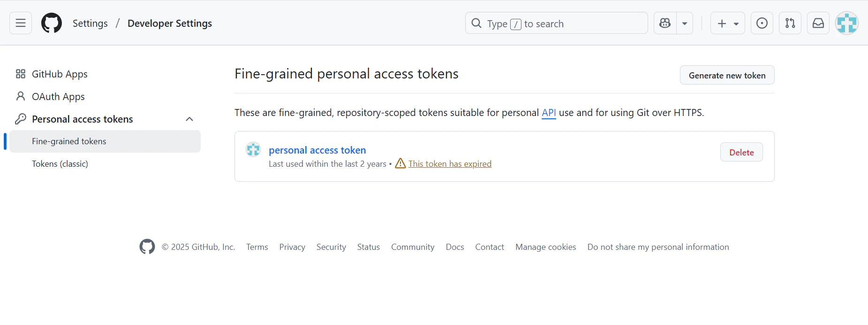Click the user avatar in top right
868x325 pixels.
pyautogui.click(x=847, y=23)
